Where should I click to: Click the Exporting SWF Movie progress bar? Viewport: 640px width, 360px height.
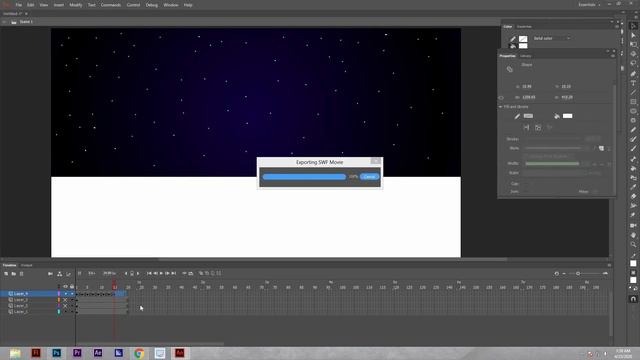[x=304, y=177]
